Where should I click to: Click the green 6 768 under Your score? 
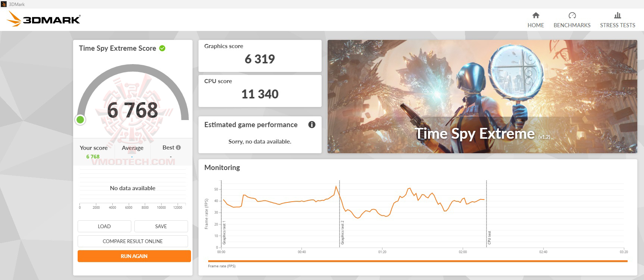tap(93, 157)
